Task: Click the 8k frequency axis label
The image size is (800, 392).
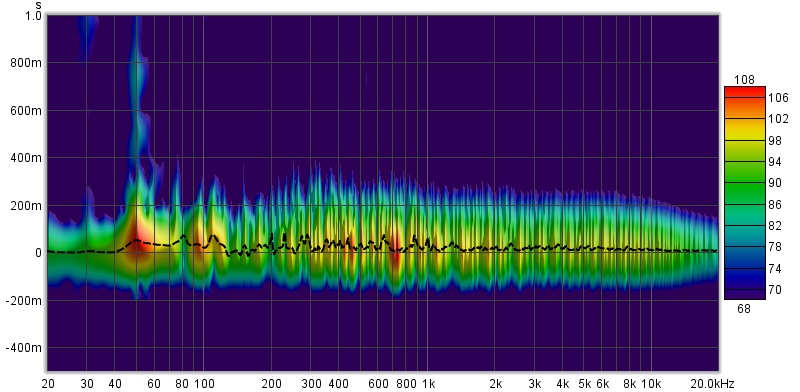Action: point(630,384)
